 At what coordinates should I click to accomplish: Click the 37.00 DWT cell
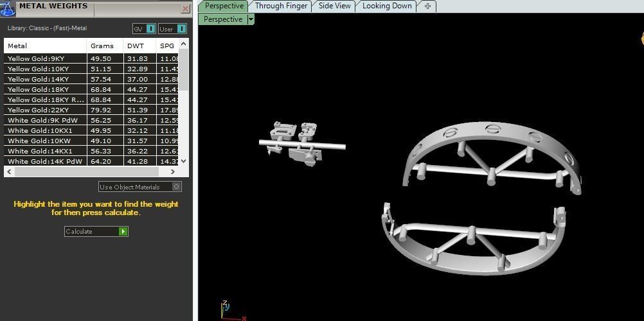(139, 79)
